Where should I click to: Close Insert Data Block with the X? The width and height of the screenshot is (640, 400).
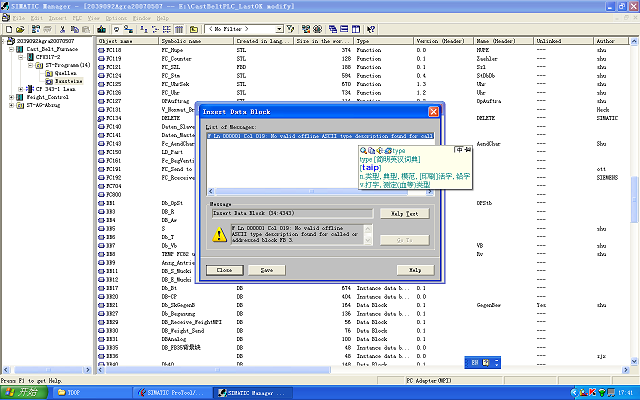pos(433,112)
